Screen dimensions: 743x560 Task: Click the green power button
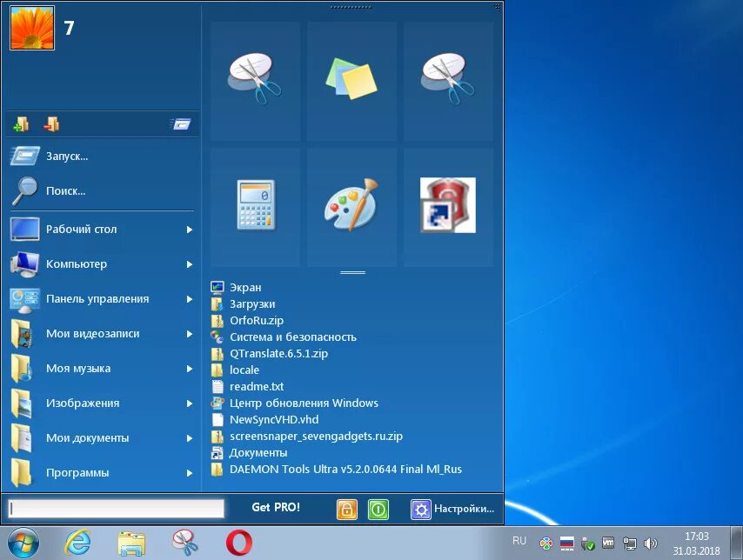coord(378,510)
